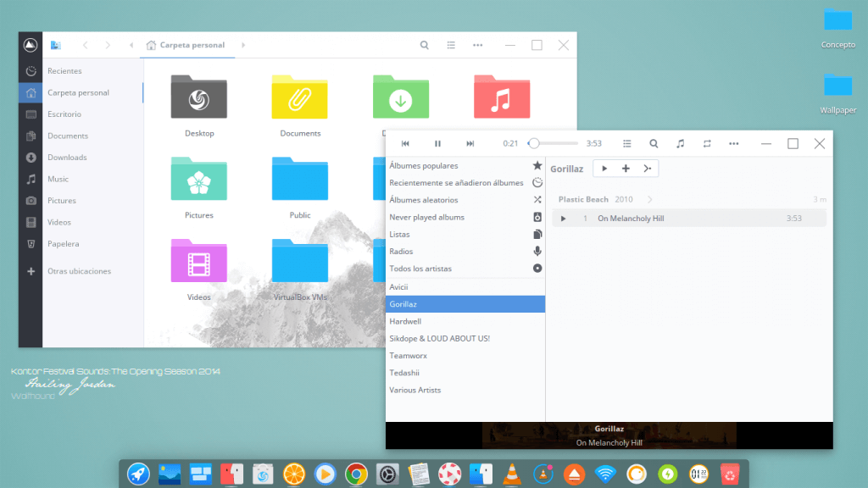The width and height of the screenshot is (868, 488).
Task: Open the red trash icon in dock
Action: [x=730, y=474]
